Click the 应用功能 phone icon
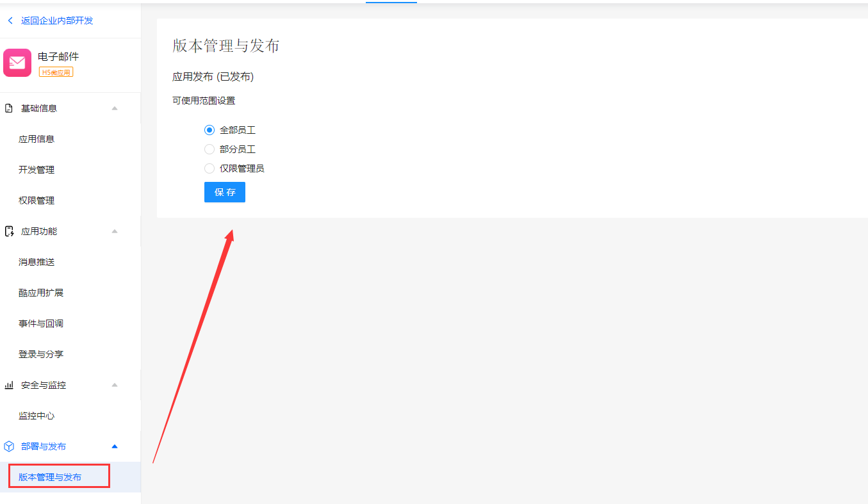The height and width of the screenshot is (504, 868). click(9, 231)
